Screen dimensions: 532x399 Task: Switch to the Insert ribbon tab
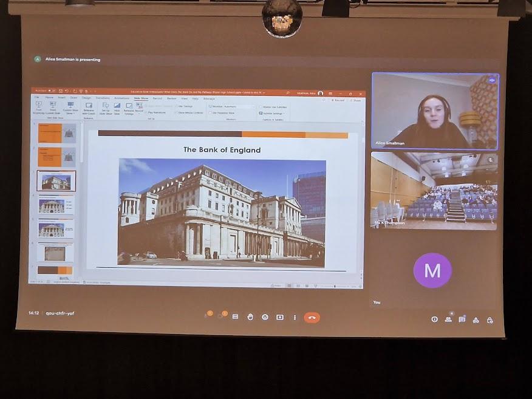click(x=61, y=97)
